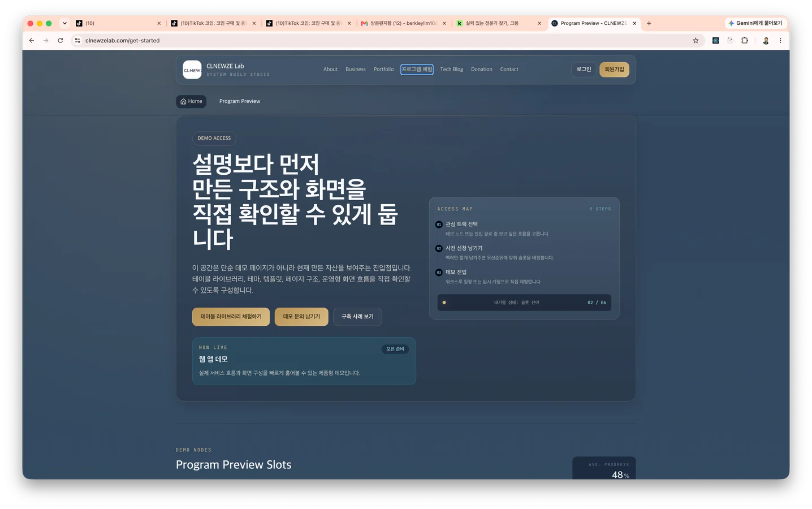Reload the page with the refresh icon

[x=61, y=41]
